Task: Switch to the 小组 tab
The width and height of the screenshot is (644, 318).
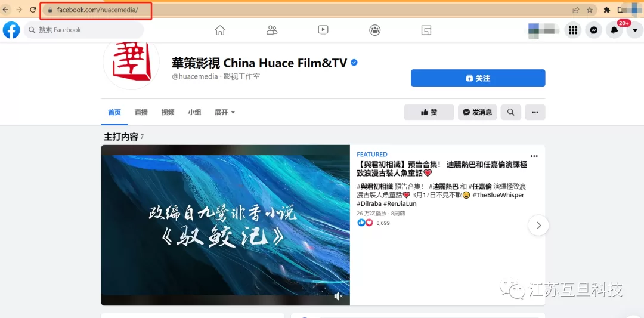Action: coord(194,112)
